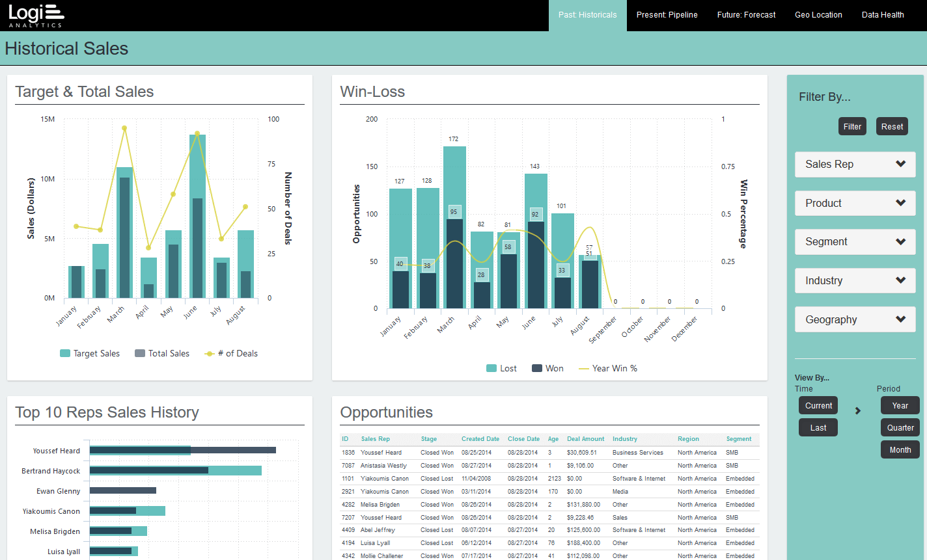This screenshot has height=560, width=927.
Task: Sort by Close Date column
Action: [524, 439]
